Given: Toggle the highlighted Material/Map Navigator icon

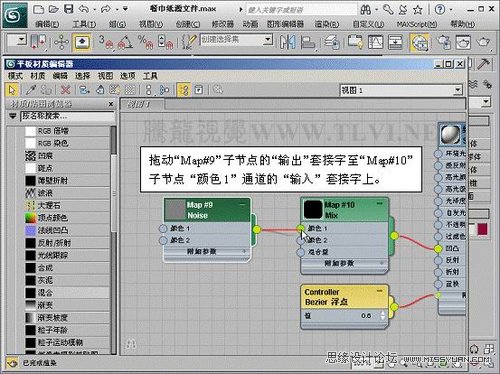Looking at the screenshot, I should (x=184, y=90).
